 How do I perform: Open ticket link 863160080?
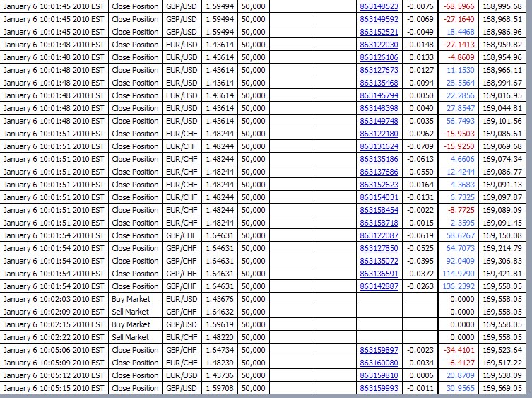379,363
